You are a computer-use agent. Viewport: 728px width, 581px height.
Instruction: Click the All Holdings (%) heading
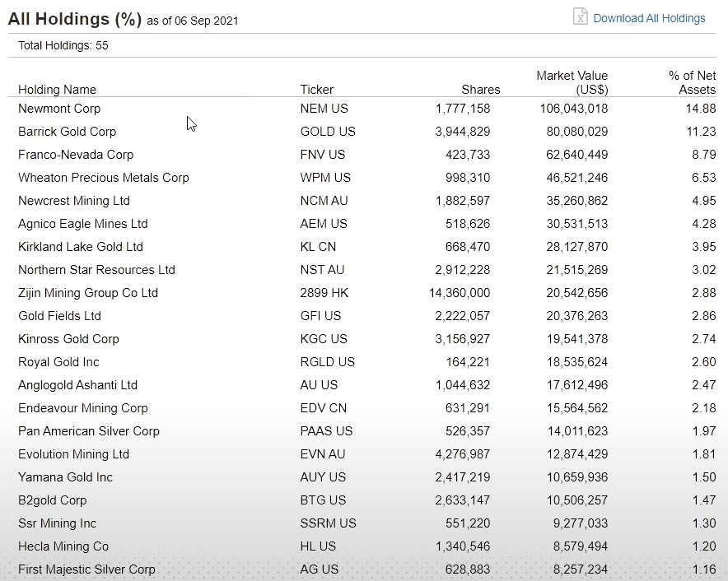75,19
